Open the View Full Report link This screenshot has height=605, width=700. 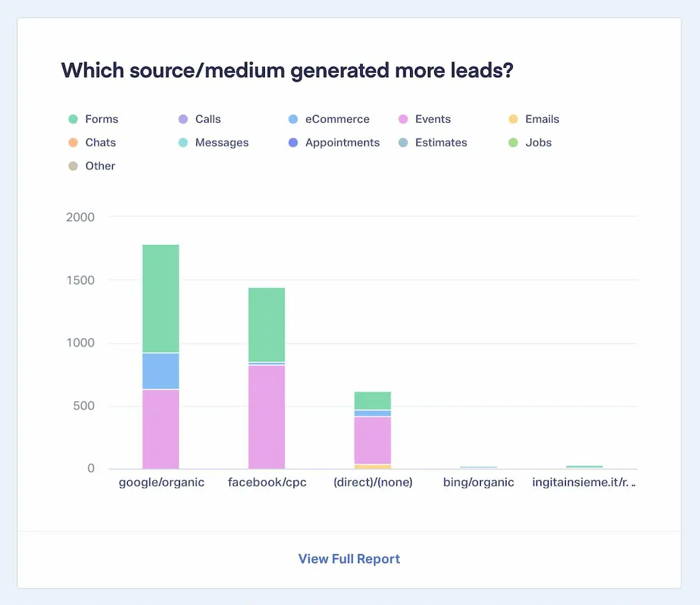click(x=349, y=559)
